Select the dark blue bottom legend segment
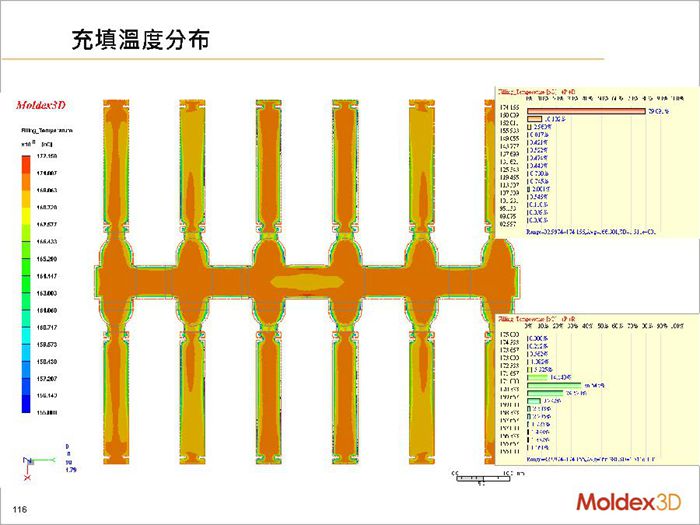The width and height of the screenshot is (700, 525). pos(26,404)
